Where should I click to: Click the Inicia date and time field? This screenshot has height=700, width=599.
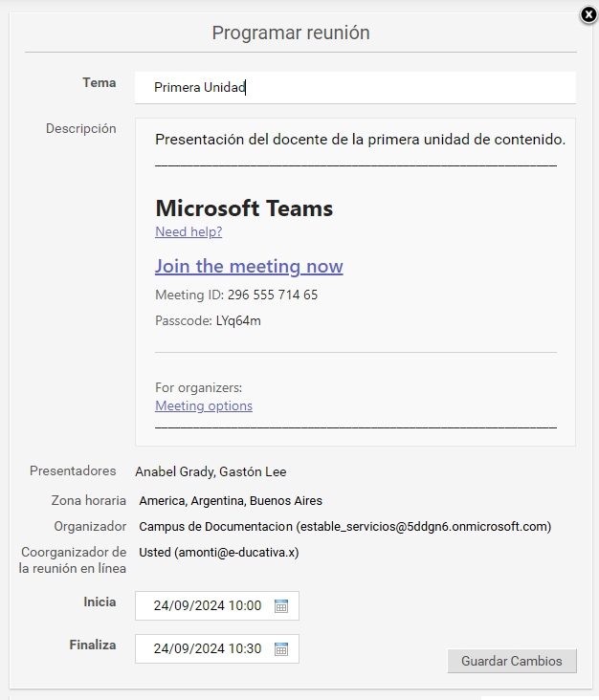point(207,605)
